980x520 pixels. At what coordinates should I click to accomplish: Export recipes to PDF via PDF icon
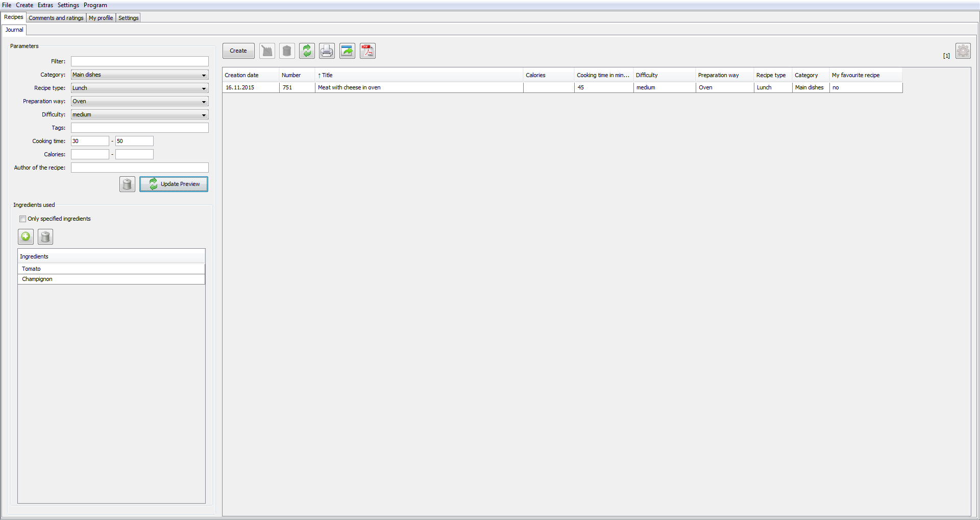click(367, 51)
